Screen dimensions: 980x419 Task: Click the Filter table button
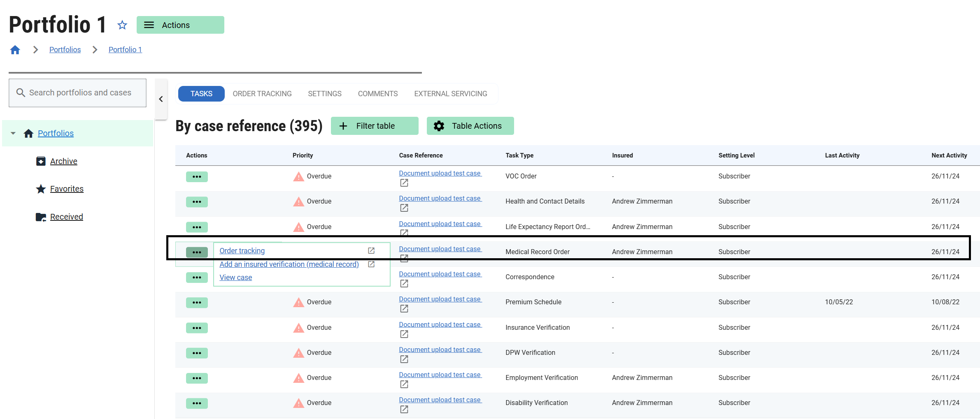tap(375, 126)
